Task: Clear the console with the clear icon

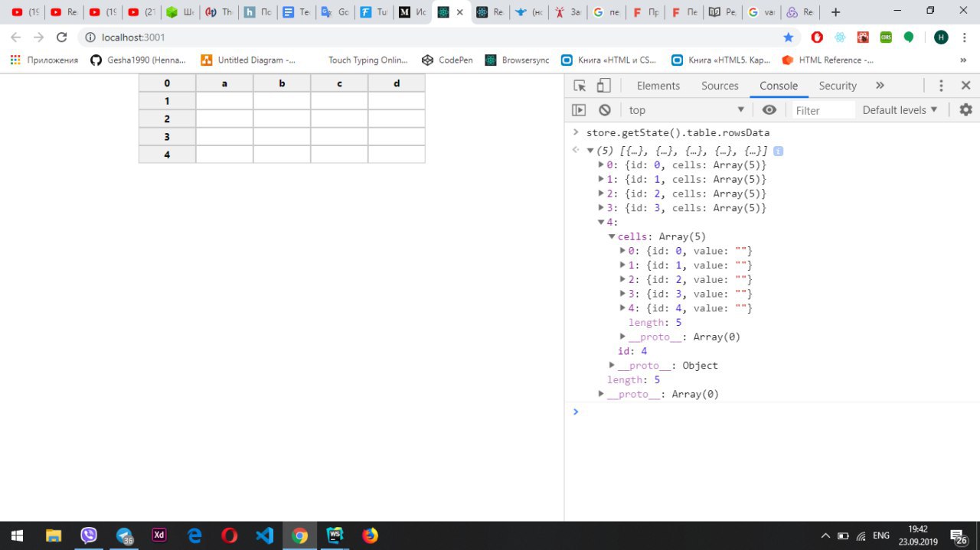Action: 605,110
